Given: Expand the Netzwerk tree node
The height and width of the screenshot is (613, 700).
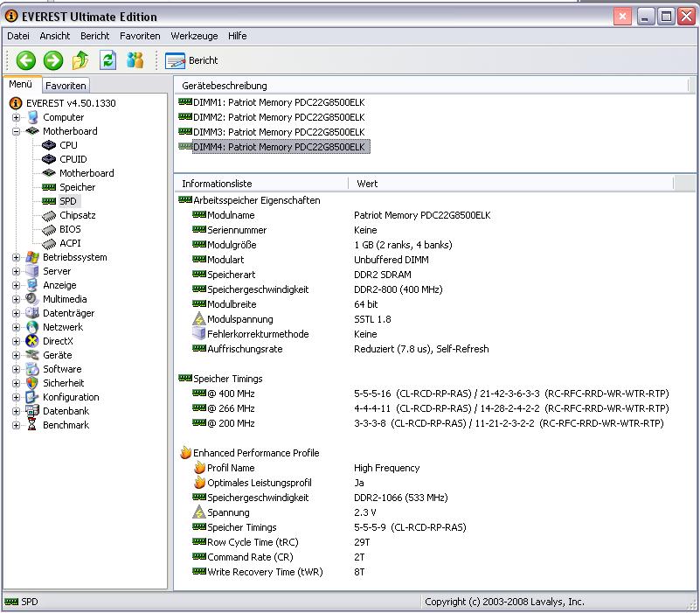Looking at the screenshot, I should click(16, 327).
